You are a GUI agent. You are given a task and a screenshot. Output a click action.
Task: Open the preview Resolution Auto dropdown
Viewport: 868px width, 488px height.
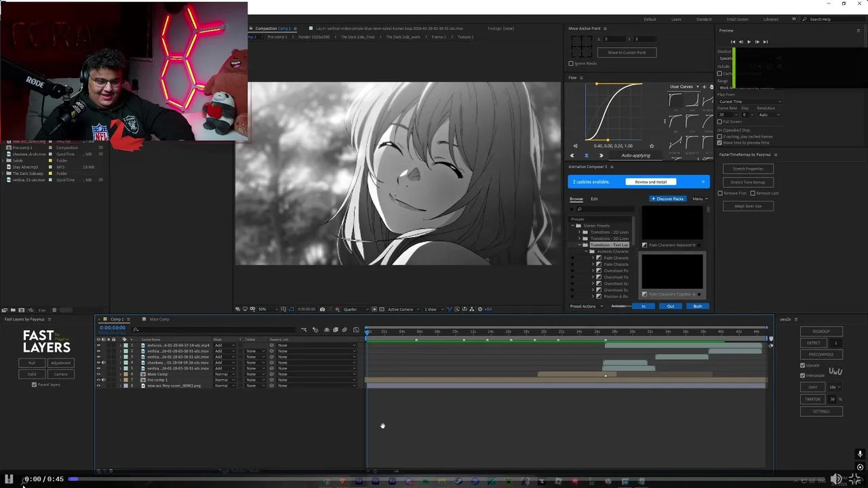pyautogui.click(x=768, y=115)
